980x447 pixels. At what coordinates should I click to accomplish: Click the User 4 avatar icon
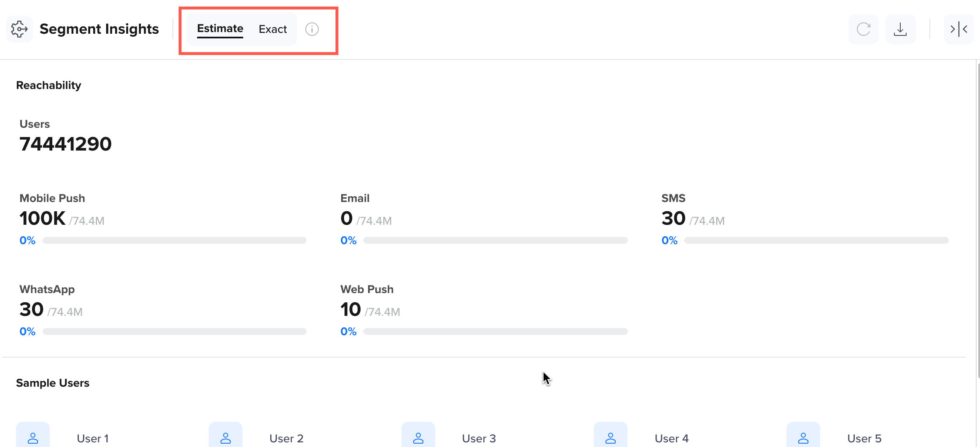point(611,437)
